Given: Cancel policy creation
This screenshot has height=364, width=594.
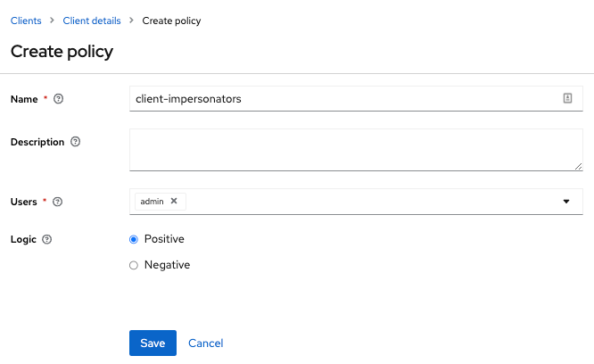Looking at the screenshot, I should coord(206,343).
